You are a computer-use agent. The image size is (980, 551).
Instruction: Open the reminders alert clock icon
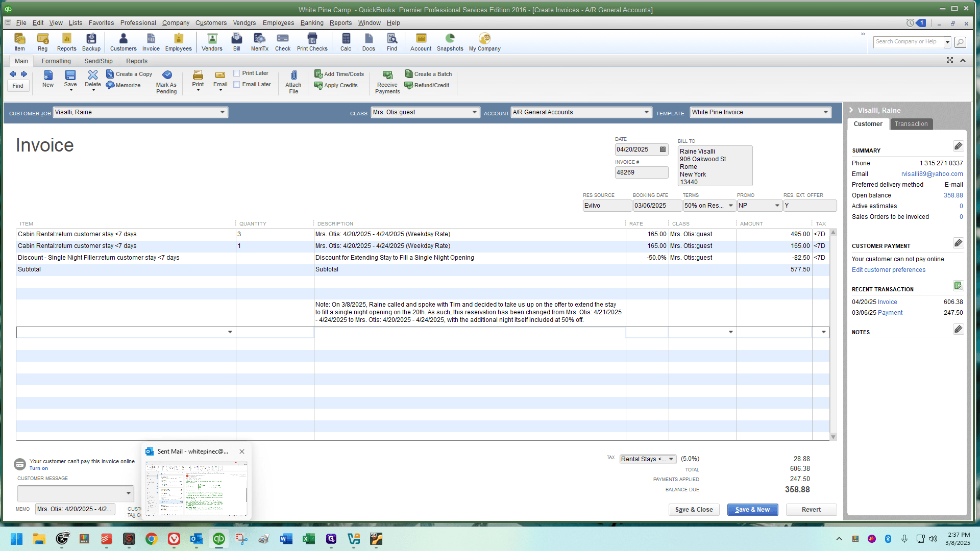[x=910, y=23]
